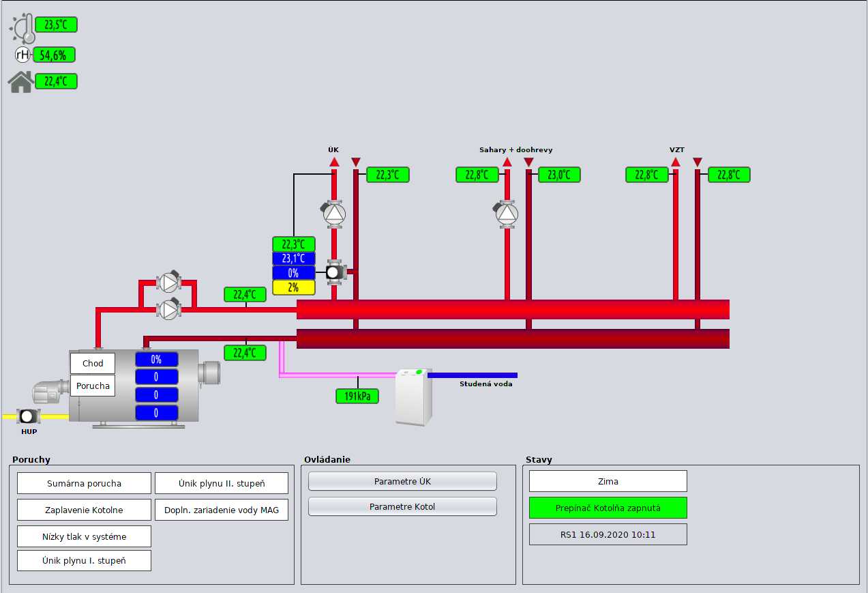Image resolution: width=868 pixels, height=593 pixels.
Task: Open Parametre Kotol settings
Action: point(402,506)
